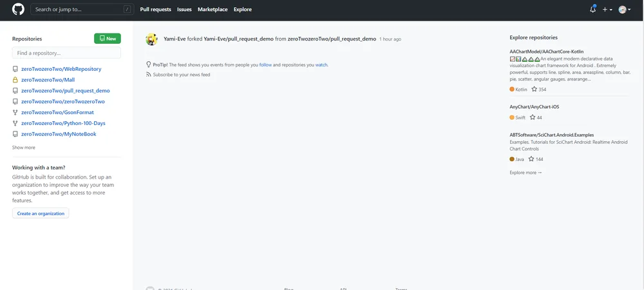This screenshot has width=644, height=290.
Task: Select repo icon beside WebRepository
Action: coord(15,69)
